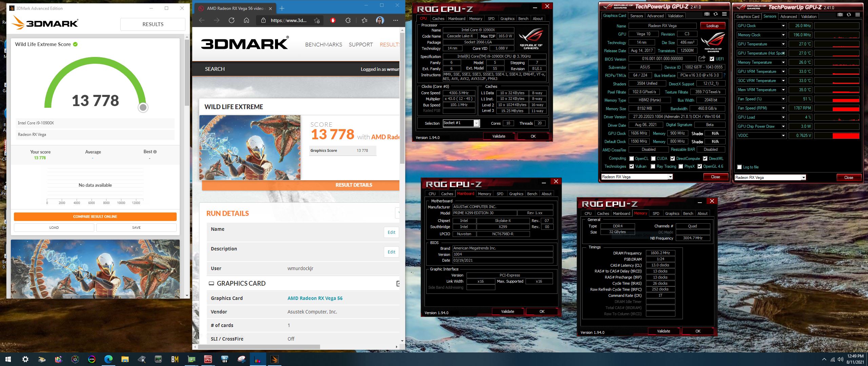Open GPU selector dropdown in GPU-Z Sensors window
Viewport: 868px width, 366px height.
tap(803, 177)
